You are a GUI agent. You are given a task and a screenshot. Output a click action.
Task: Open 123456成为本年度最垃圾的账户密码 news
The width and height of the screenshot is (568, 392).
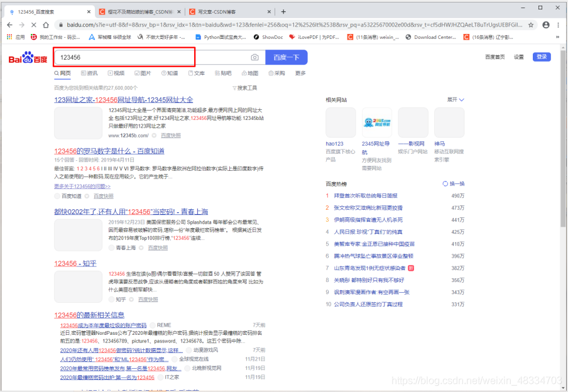[103, 325]
